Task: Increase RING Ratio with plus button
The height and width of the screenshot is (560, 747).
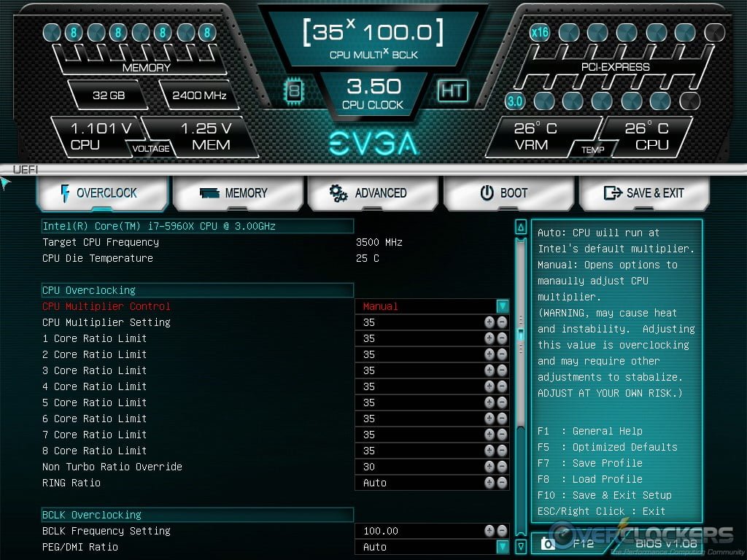Action: coord(489,483)
